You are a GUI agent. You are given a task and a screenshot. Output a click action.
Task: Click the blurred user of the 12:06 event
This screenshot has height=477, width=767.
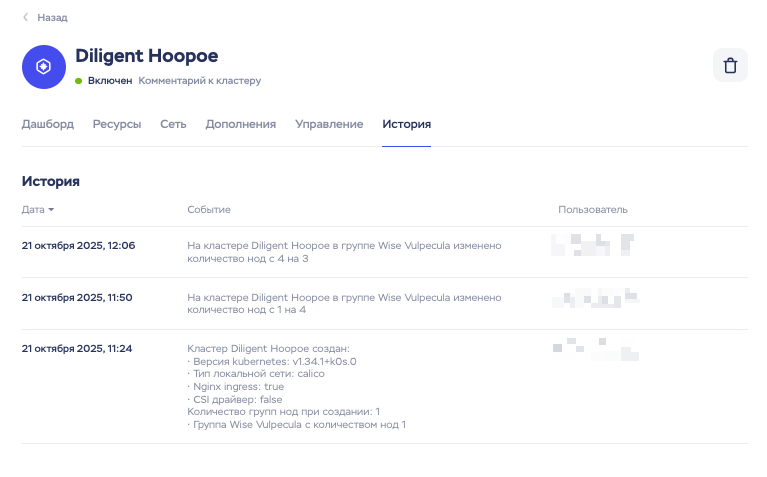pos(592,246)
